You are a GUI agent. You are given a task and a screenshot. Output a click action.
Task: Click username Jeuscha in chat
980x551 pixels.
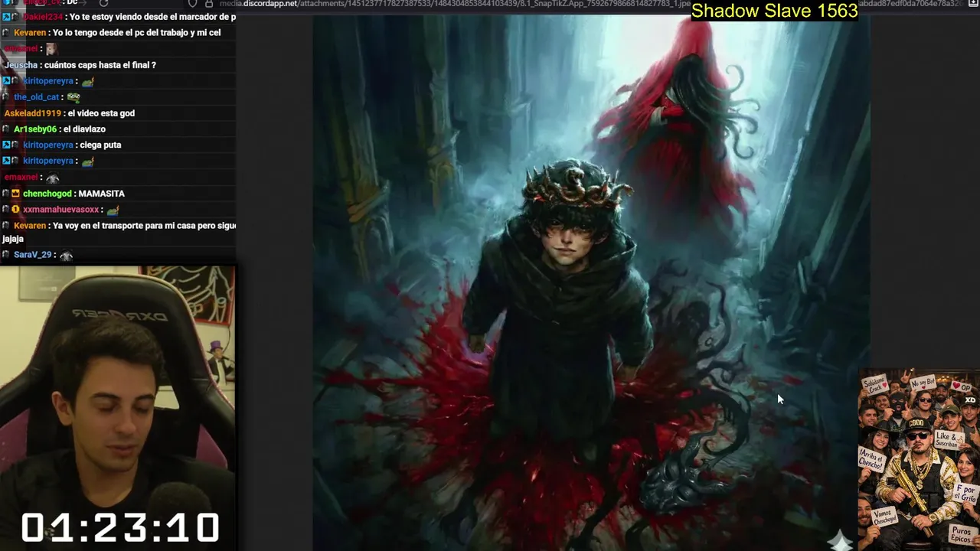21,65
